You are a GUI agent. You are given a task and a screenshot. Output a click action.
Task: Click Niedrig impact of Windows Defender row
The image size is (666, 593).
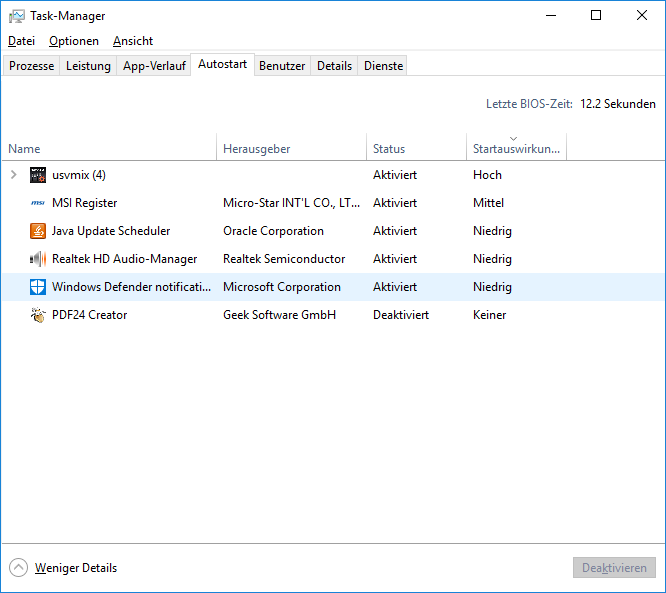(x=492, y=287)
